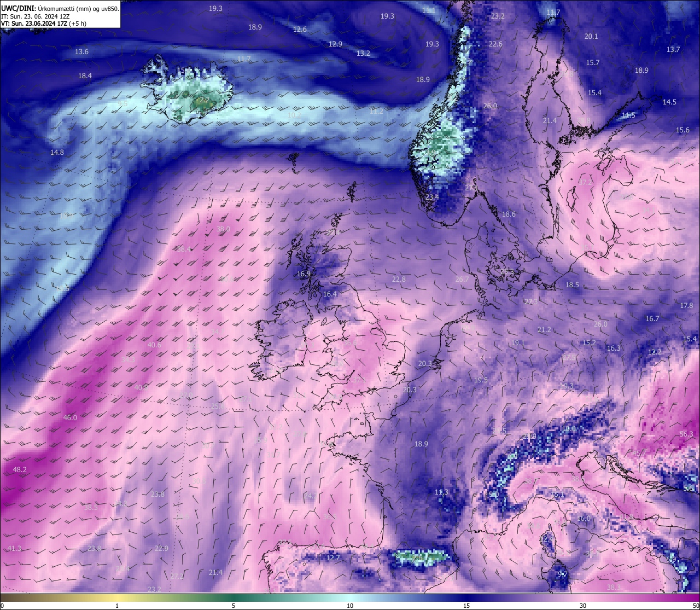Click the 17.8 value at the right edge
This screenshot has height=610, width=700.
[x=686, y=305]
